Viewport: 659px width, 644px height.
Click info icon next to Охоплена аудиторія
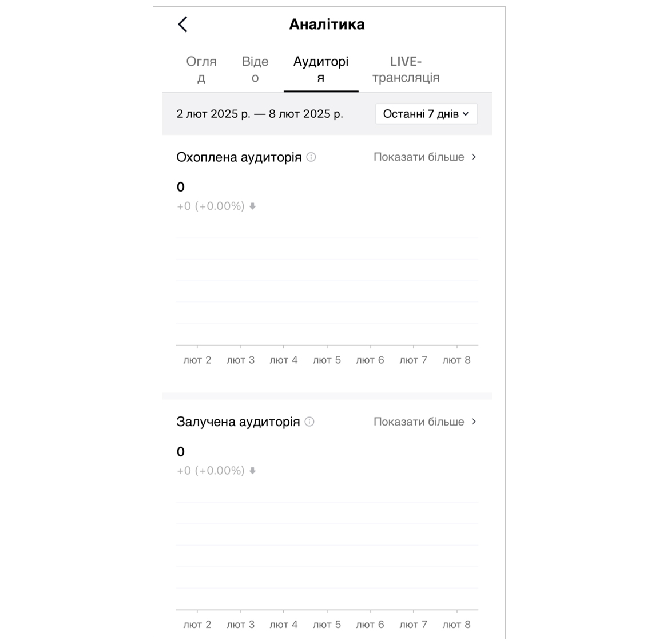[311, 157]
